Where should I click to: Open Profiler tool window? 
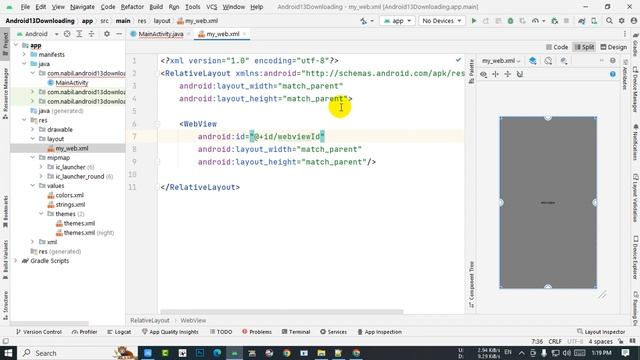(x=84, y=332)
